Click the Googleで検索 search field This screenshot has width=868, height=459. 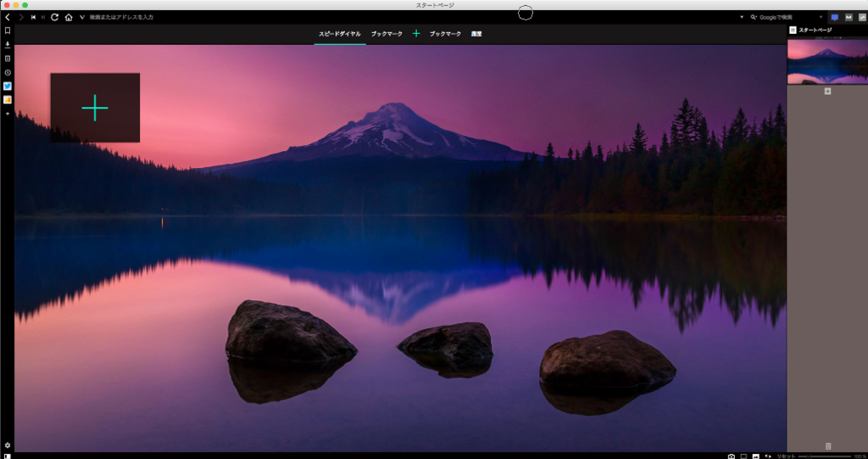point(787,17)
